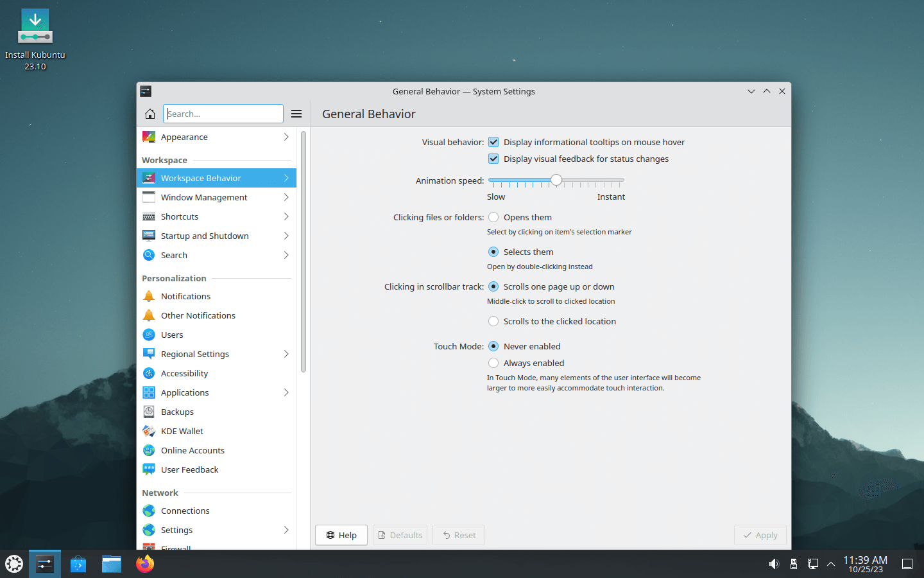Open the hamburger menu beside search field
The height and width of the screenshot is (578, 924).
(296, 114)
